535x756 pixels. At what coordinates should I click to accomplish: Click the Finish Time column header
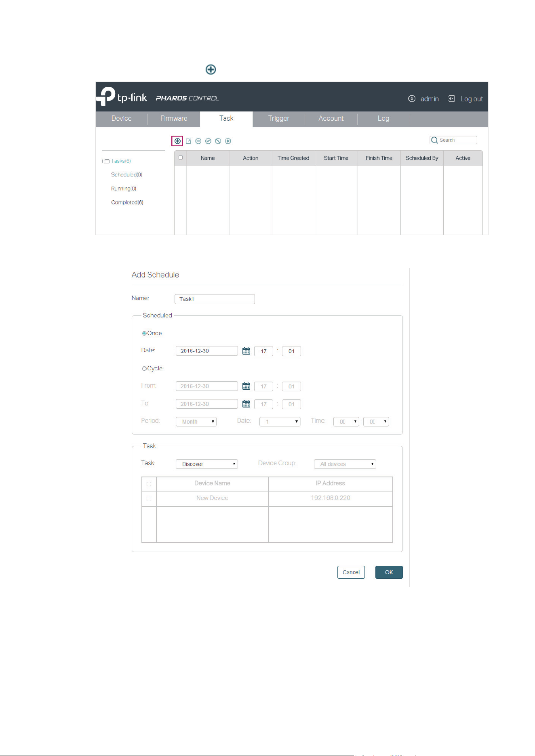click(x=379, y=158)
